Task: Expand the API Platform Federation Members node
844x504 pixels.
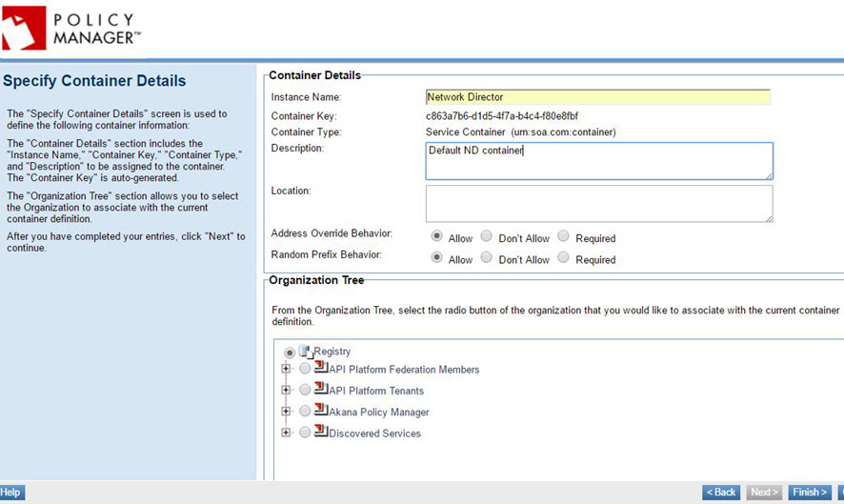Action: pyautogui.click(x=286, y=369)
